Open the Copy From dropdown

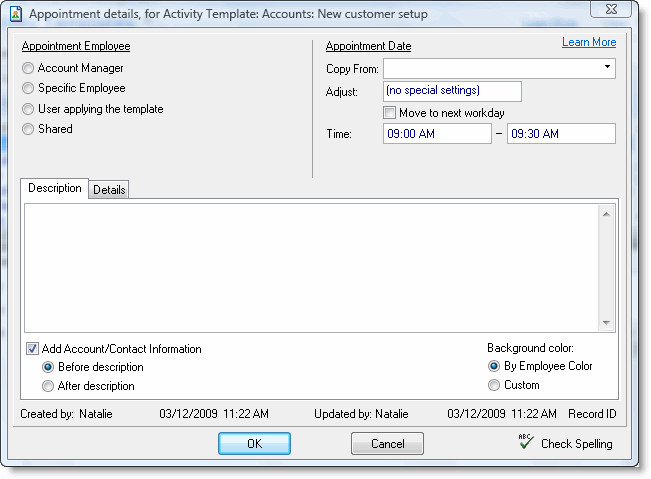coord(607,68)
